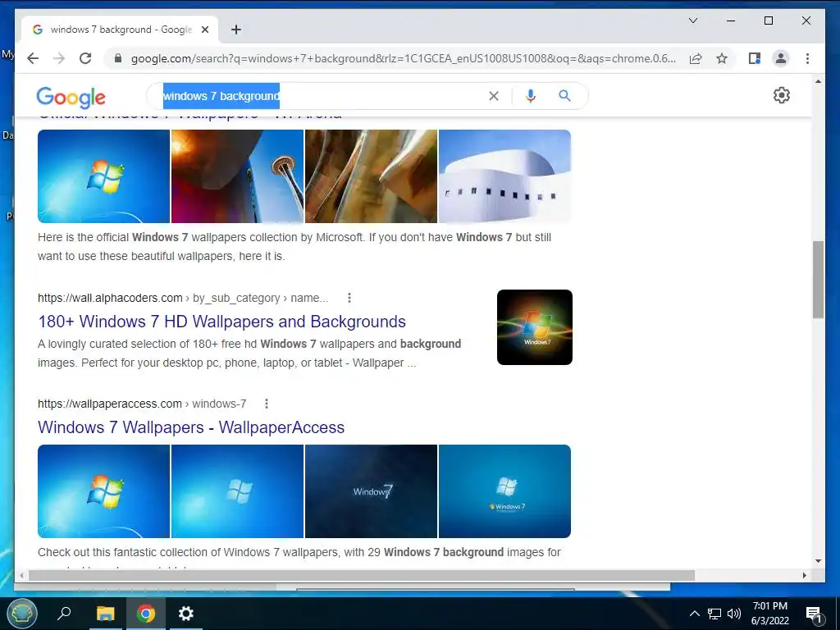Close the windows 7 background tab
The height and width of the screenshot is (630, 840).
pos(204,30)
